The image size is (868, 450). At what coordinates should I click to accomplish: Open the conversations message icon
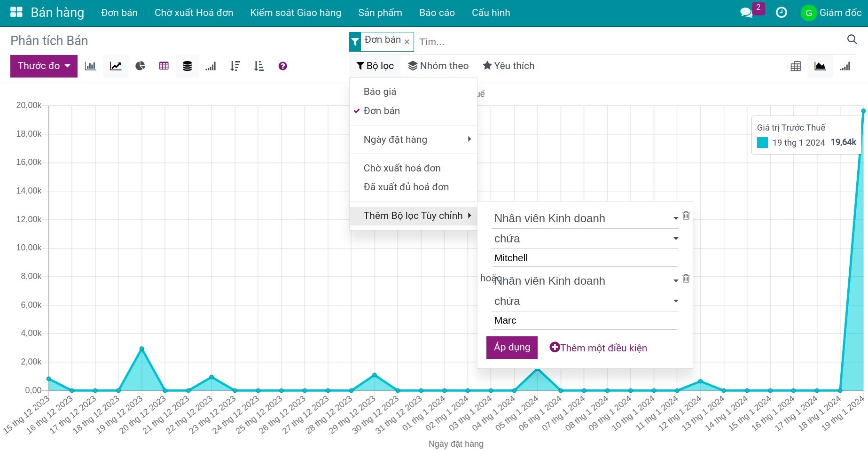pyautogui.click(x=746, y=13)
